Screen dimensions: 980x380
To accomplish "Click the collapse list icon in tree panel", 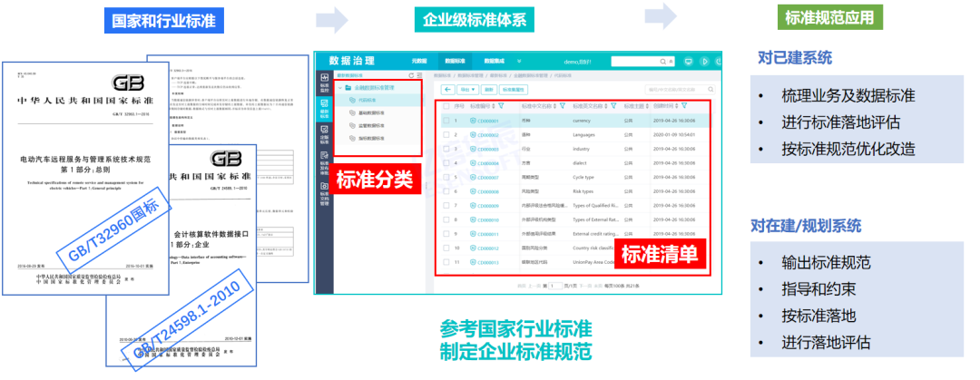I will pyautogui.click(x=421, y=75).
